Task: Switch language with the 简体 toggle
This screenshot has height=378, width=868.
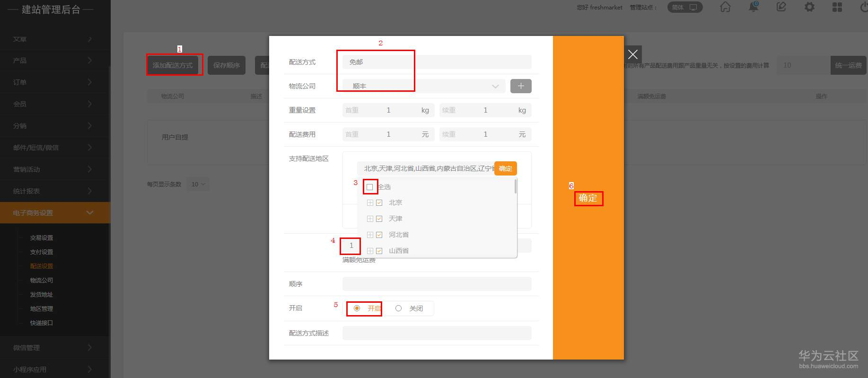Action: (685, 7)
